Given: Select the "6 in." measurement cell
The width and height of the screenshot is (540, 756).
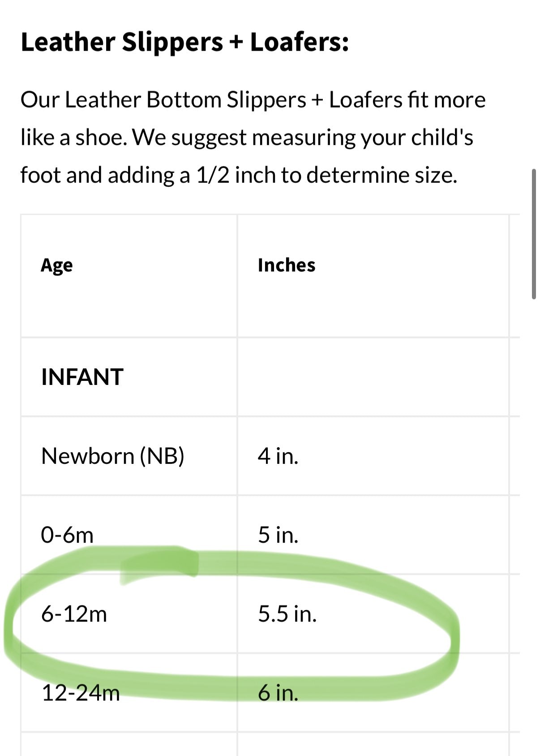Looking at the screenshot, I should [x=278, y=693].
